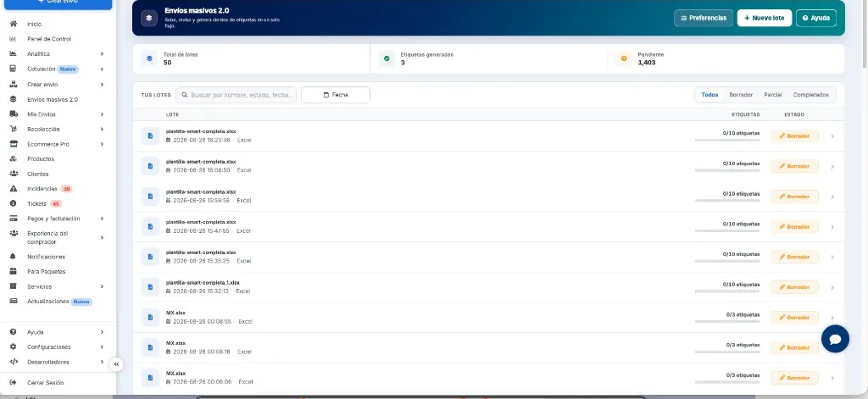Viewport: 868px width, 399px height.
Task: Click progress bar of batch dated 00:08:16
Action: (x=726, y=352)
